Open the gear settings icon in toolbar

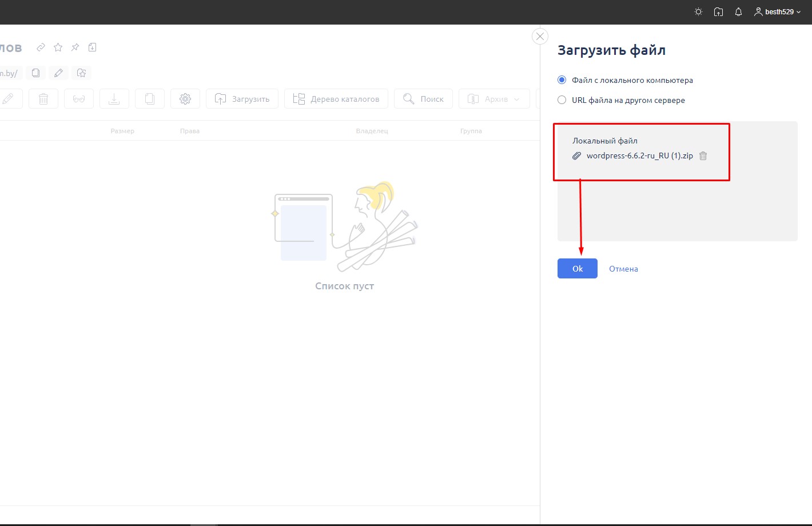point(185,99)
